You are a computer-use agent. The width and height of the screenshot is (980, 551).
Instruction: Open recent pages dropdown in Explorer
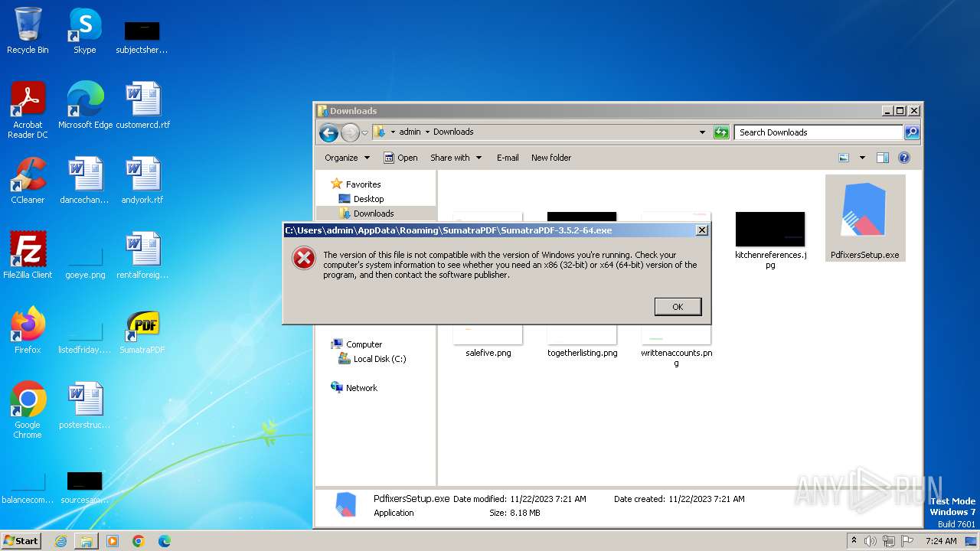coord(365,132)
